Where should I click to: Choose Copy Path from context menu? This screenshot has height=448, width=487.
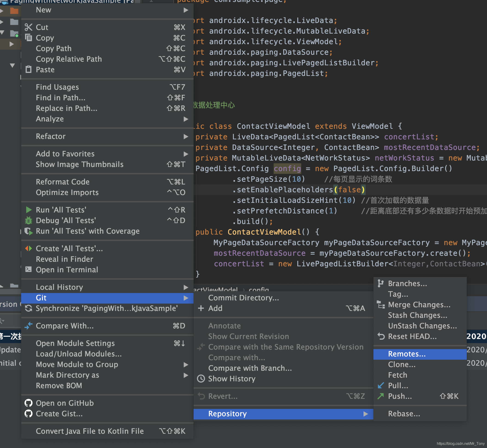[x=107, y=49]
